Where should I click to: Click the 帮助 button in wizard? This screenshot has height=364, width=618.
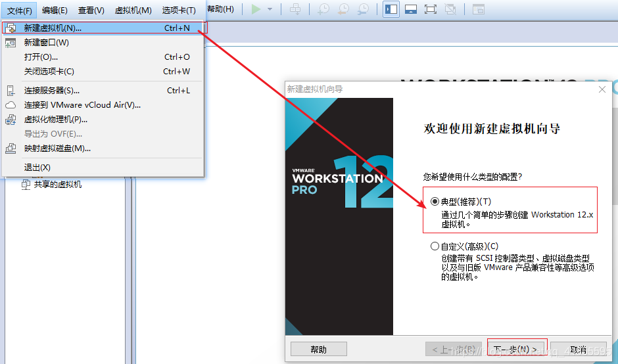pos(319,350)
